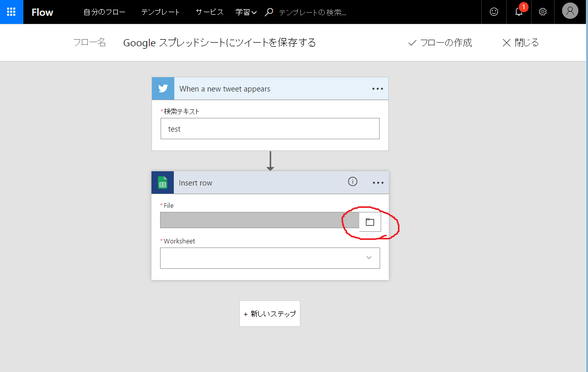Click the smiley feedback icon
The width and height of the screenshot is (588, 372).
[494, 12]
